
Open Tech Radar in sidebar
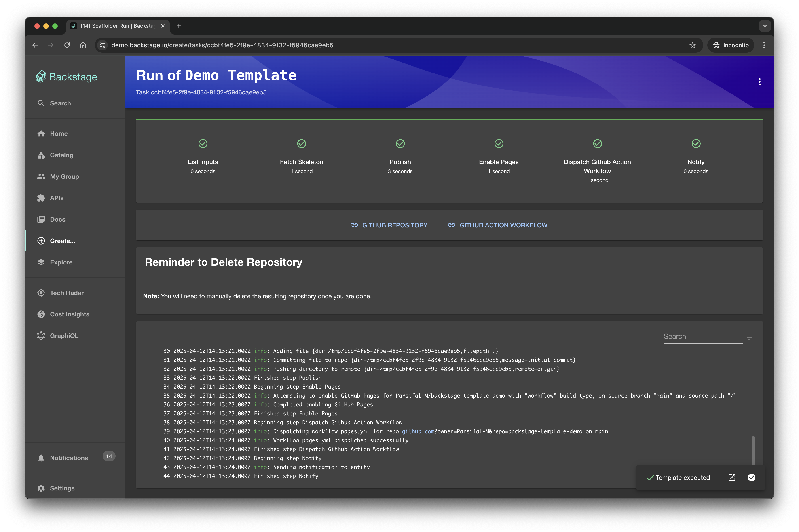(67, 293)
